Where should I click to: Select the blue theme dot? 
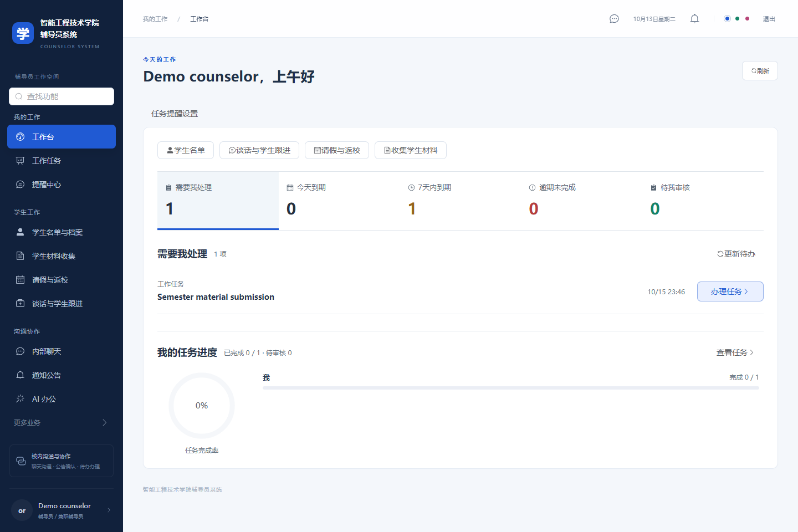pyautogui.click(x=727, y=19)
